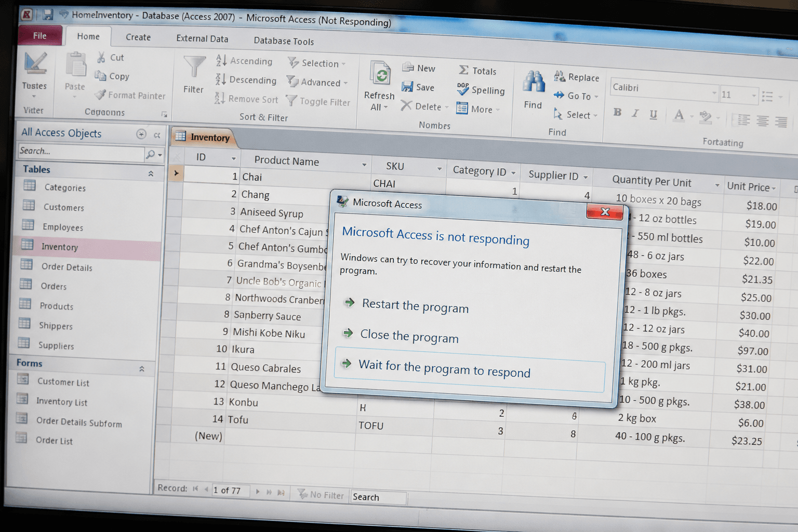Viewport: 798px width, 532px height.
Task: Click the text highlight color button
Action: [x=705, y=117]
